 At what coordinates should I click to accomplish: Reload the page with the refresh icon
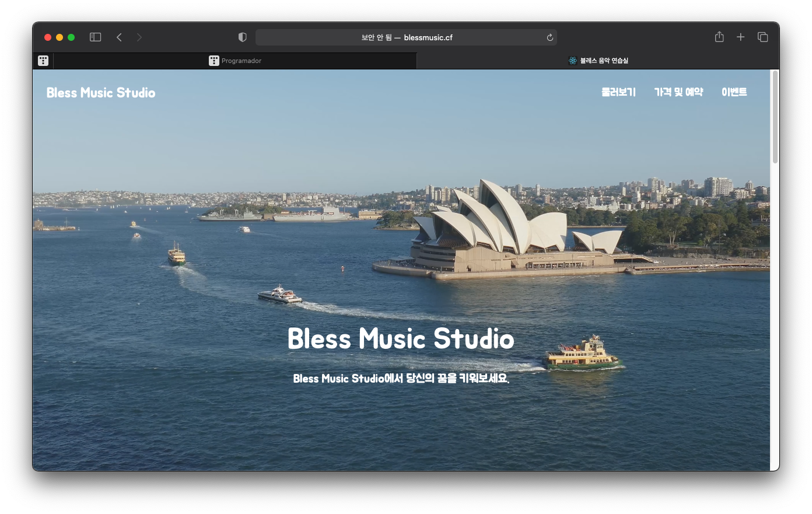pyautogui.click(x=549, y=37)
